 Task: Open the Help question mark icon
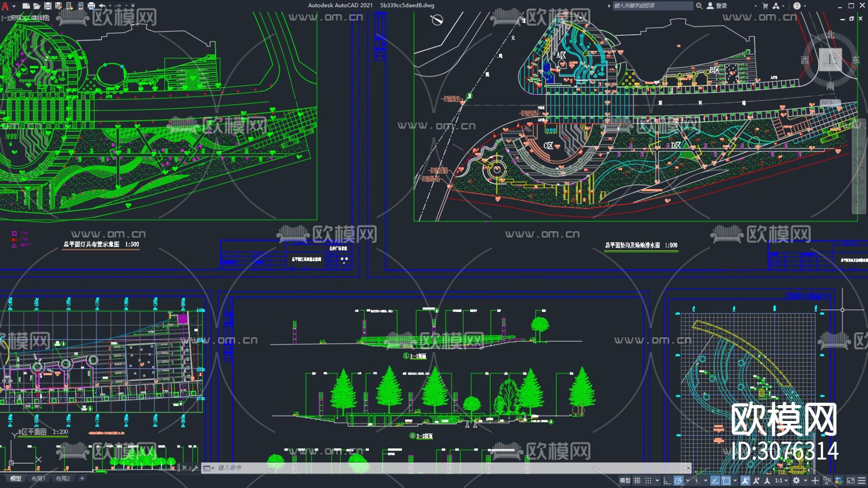click(797, 6)
